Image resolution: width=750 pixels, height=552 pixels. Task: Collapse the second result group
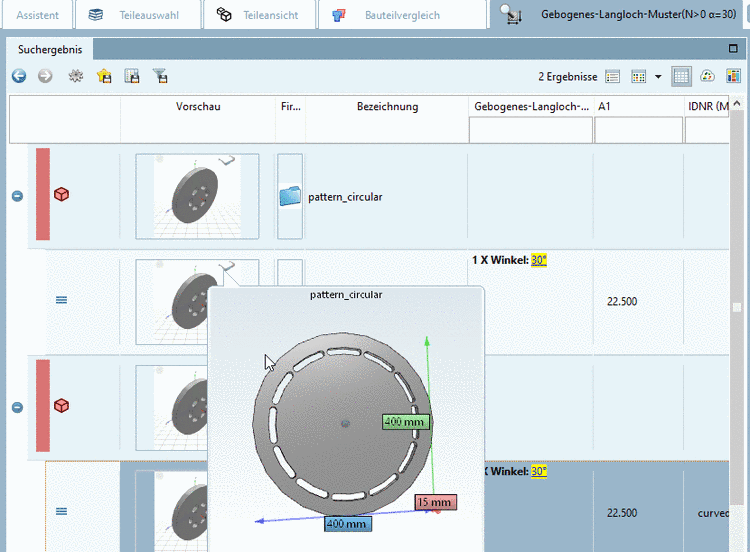(17, 407)
